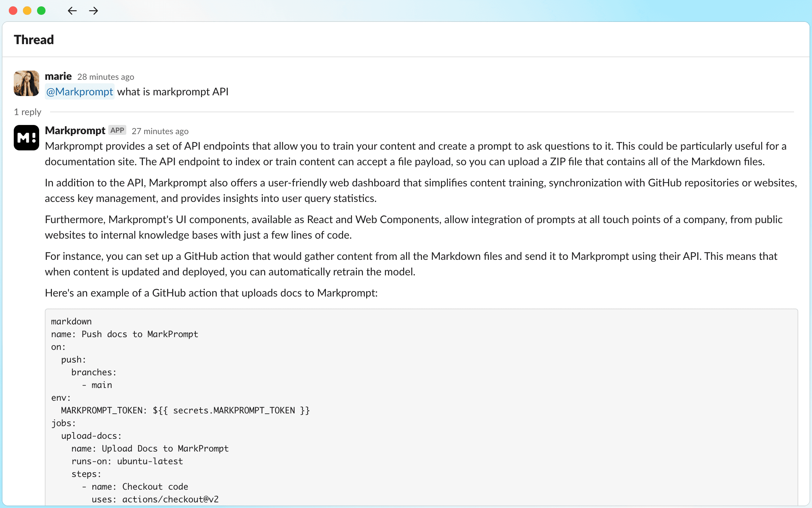Click the Markprompt app logo avatar

click(26, 138)
